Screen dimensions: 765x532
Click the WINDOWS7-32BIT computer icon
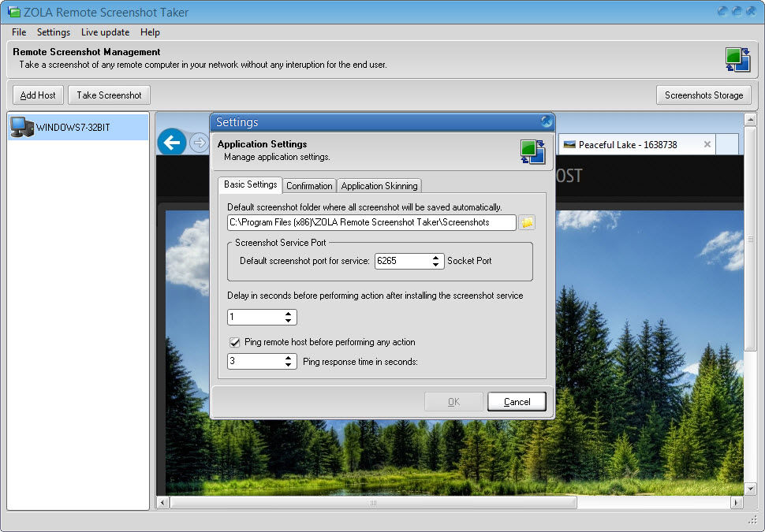tap(22, 127)
